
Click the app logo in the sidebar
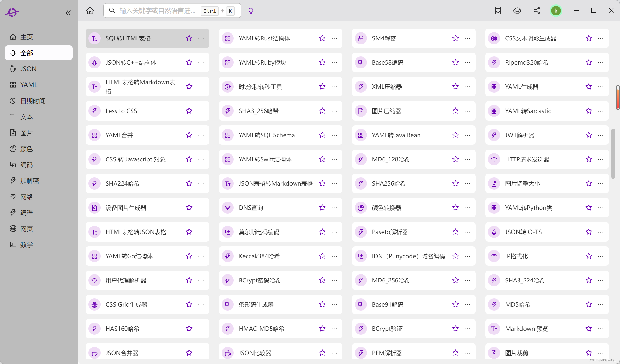click(12, 12)
